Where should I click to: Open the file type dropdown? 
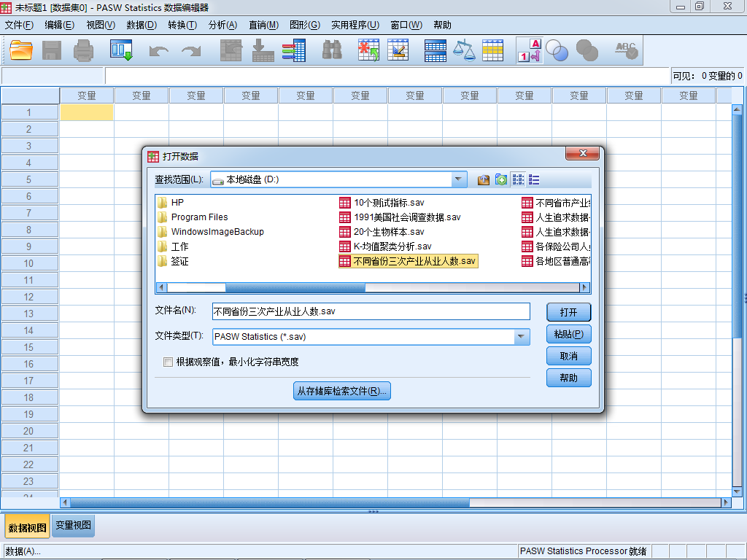pyautogui.click(x=521, y=337)
